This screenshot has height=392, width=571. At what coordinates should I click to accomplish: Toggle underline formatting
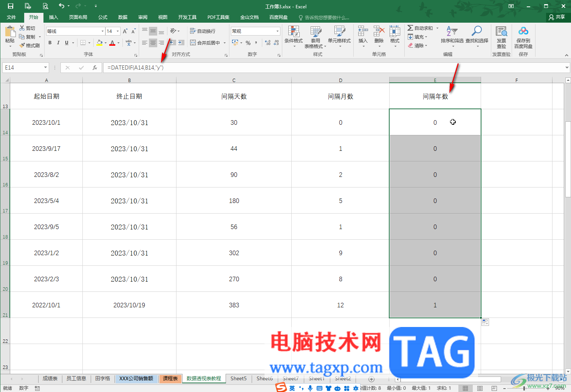pyautogui.click(x=67, y=43)
